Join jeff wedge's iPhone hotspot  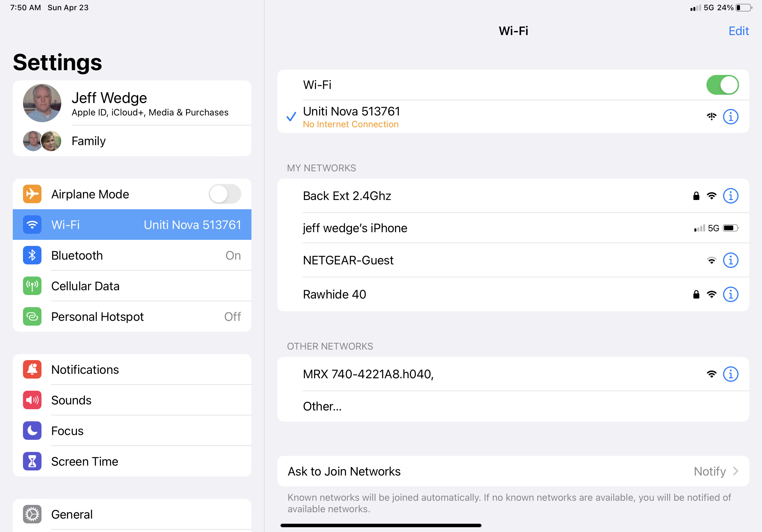[x=355, y=228]
